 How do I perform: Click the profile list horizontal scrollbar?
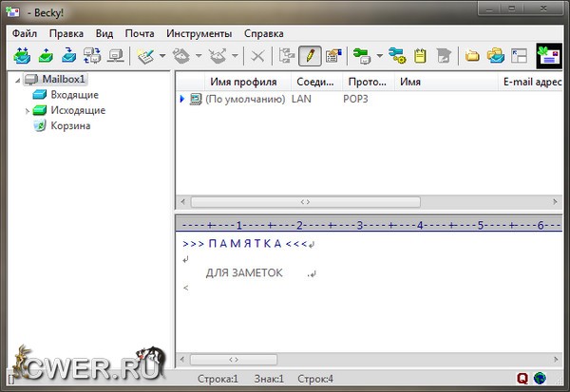pos(305,202)
